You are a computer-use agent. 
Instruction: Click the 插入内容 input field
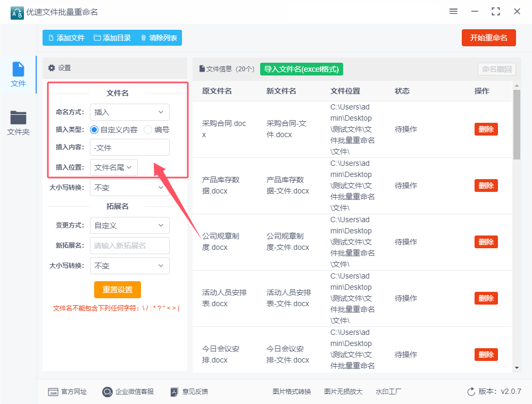pyautogui.click(x=130, y=147)
